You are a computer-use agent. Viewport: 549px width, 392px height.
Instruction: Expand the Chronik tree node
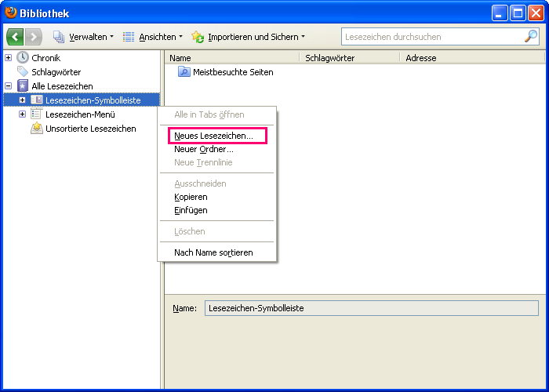coord(8,58)
